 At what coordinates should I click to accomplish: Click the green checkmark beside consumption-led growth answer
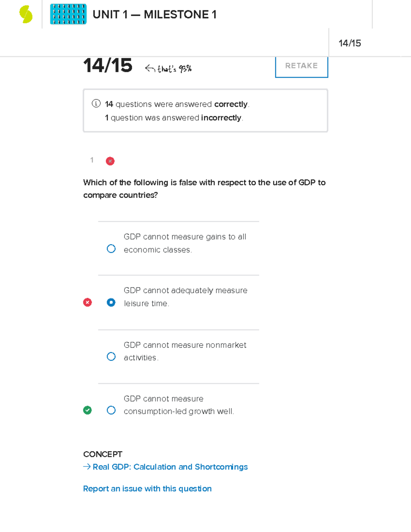pyautogui.click(x=87, y=410)
